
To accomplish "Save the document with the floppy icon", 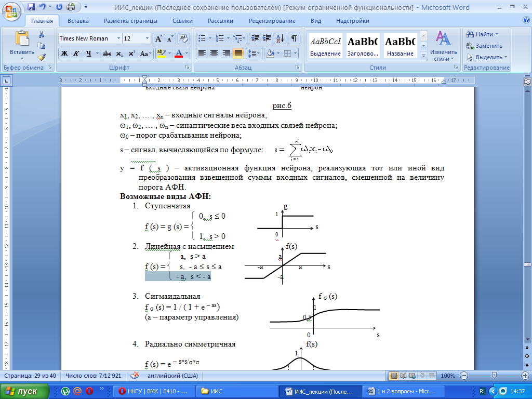I will point(31,7).
